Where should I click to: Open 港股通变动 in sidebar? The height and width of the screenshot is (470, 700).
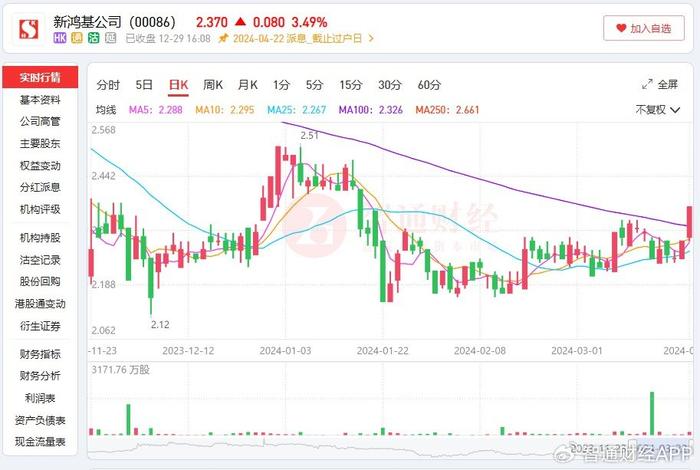click(40, 304)
